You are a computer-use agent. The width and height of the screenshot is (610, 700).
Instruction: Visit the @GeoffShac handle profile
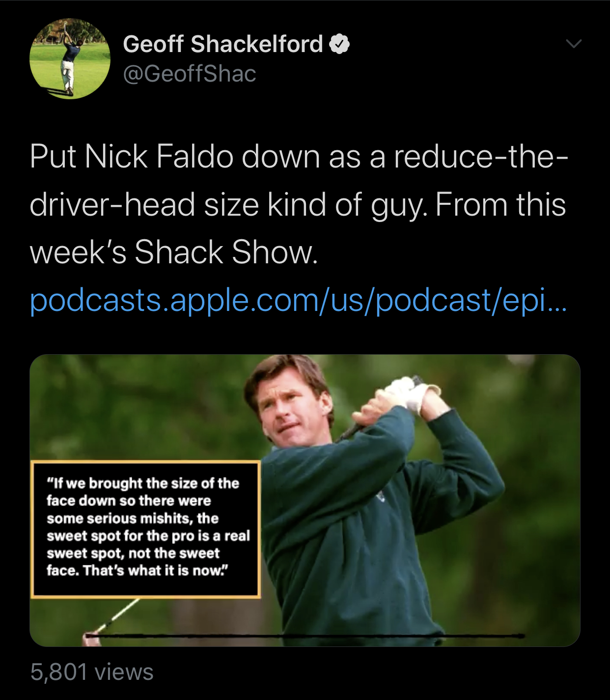[190, 74]
